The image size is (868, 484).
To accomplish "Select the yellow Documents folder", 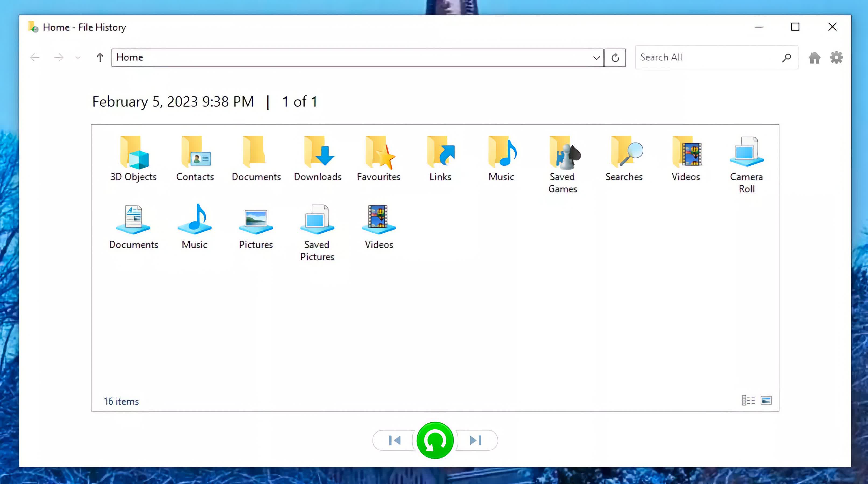I will coord(256,159).
